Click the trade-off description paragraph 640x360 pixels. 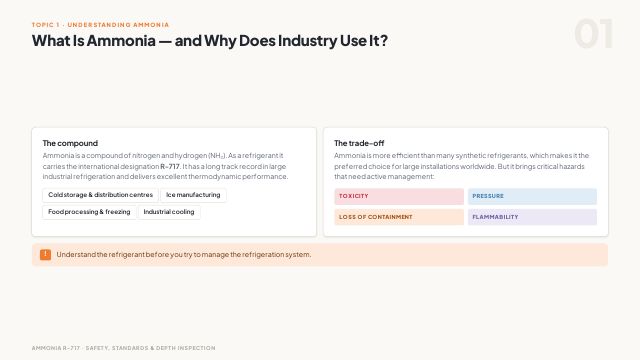pos(462,166)
